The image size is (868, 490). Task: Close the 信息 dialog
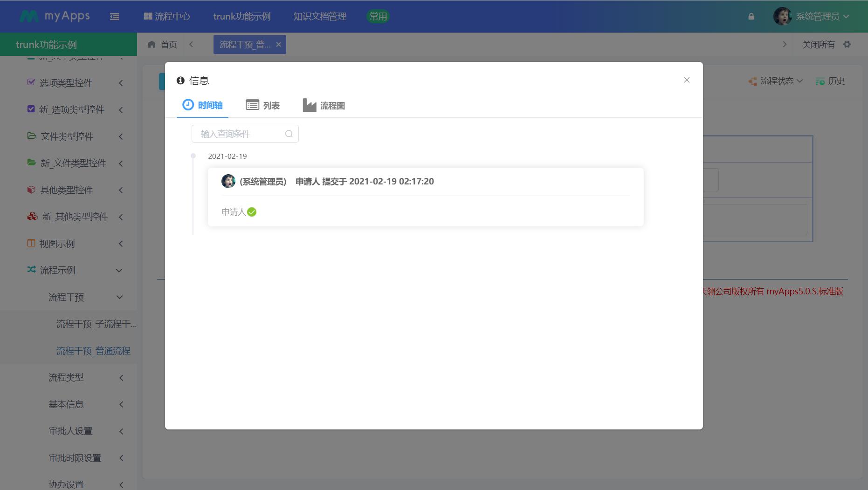coord(686,80)
